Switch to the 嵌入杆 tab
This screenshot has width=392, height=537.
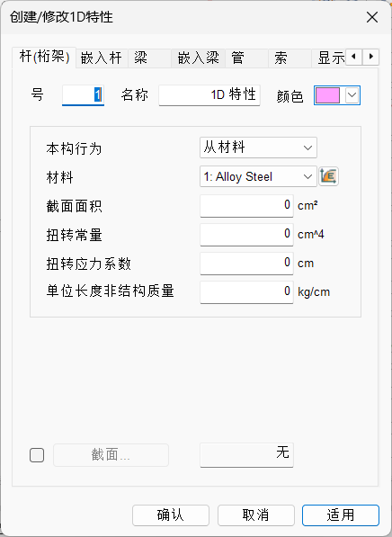[102, 58]
